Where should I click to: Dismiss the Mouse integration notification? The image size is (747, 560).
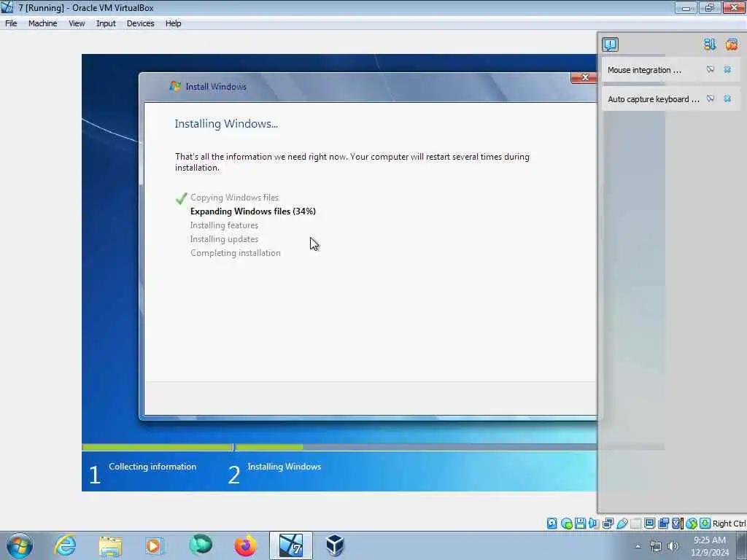[x=727, y=69]
